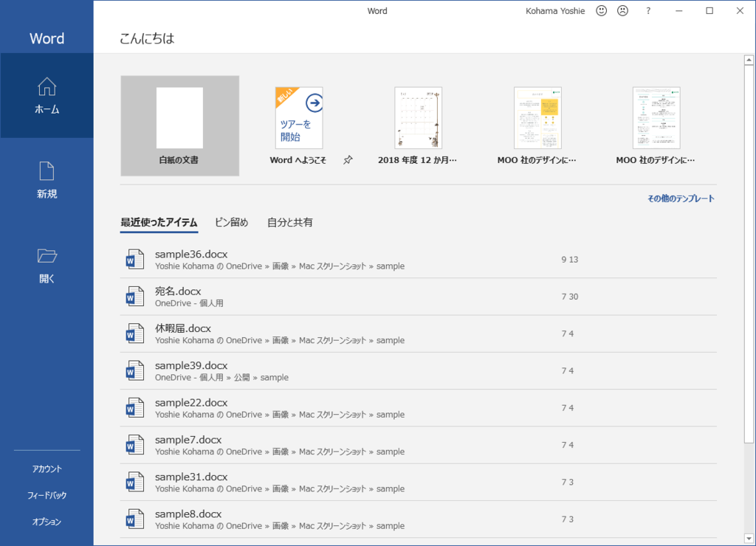Image resolution: width=756 pixels, height=546 pixels.
Task: Click the Word file icon for sample31.docx
Action: [x=135, y=482]
